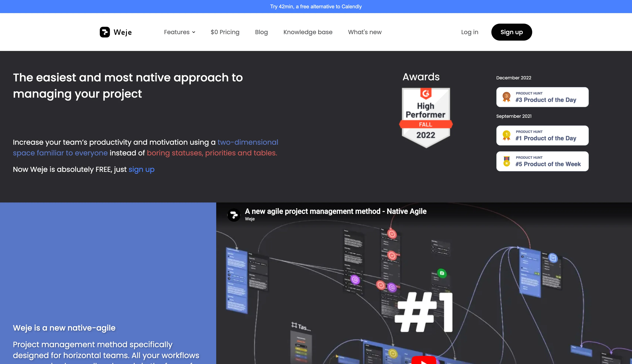Viewport: 632px width, 364px height.
Task: Play the YouTube video with the red button
Action: (x=424, y=360)
